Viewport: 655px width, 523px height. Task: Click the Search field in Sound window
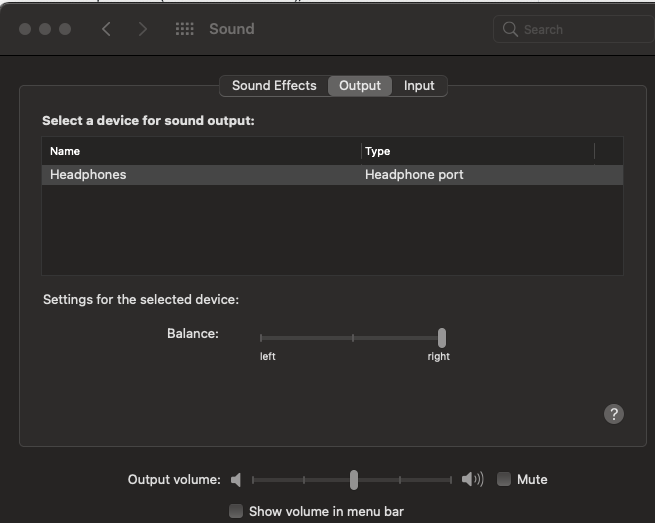point(574,29)
